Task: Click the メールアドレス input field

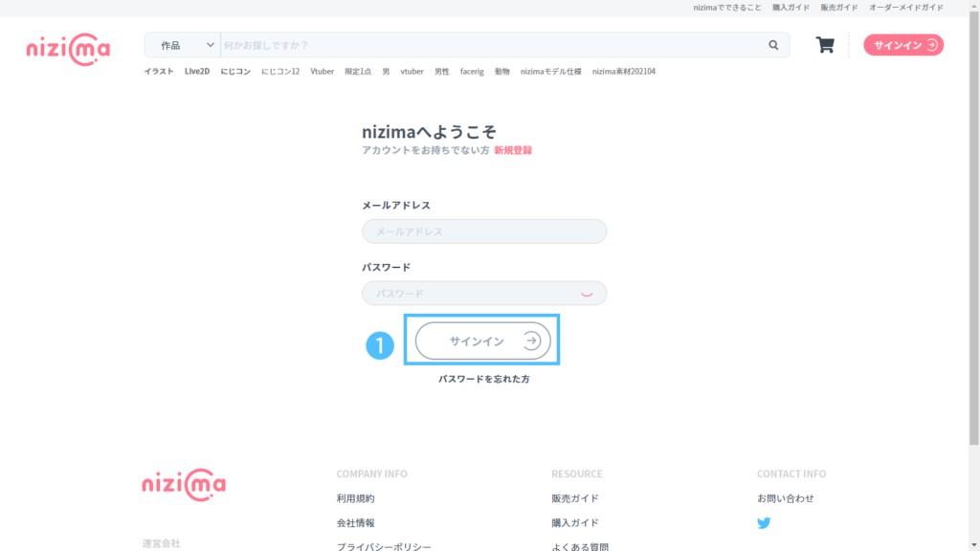Action: coord(483,231)
